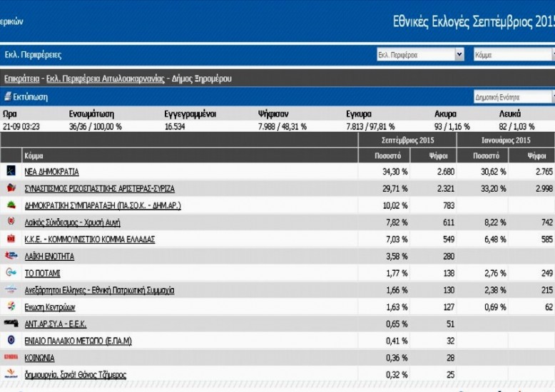The width and height of the screenshot is (555, 392).
Task: Open the Δημοτική Ενότητα dropdown
Action: [x=514, y=97]
